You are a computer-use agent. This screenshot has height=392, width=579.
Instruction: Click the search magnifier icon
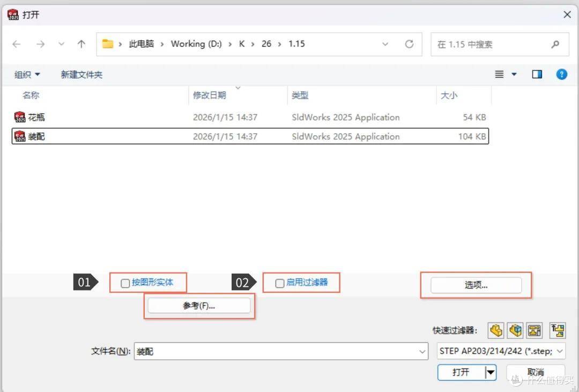555,45
